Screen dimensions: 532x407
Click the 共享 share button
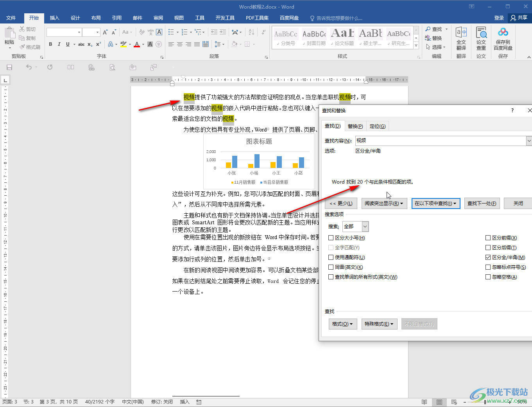point(519,18)
